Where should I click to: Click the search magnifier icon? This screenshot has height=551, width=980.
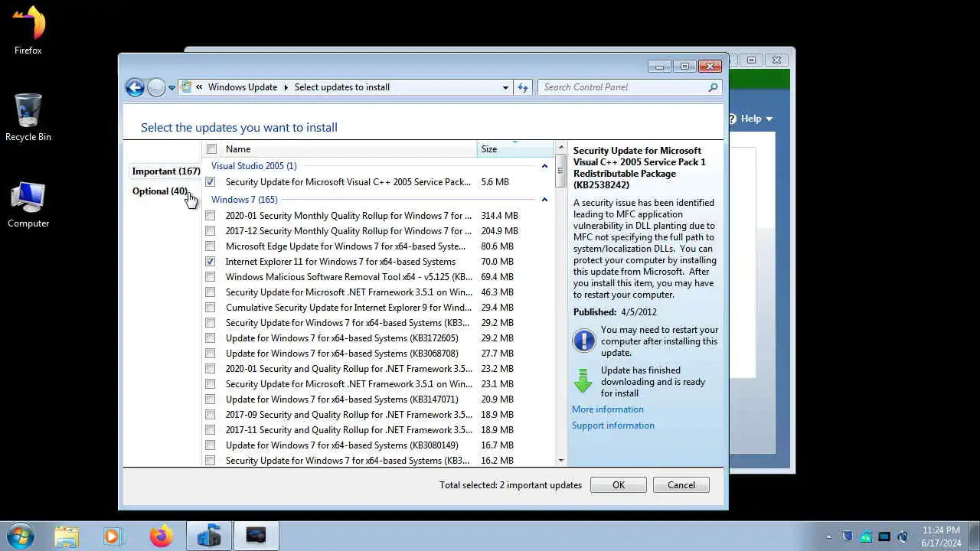[713, 87]
